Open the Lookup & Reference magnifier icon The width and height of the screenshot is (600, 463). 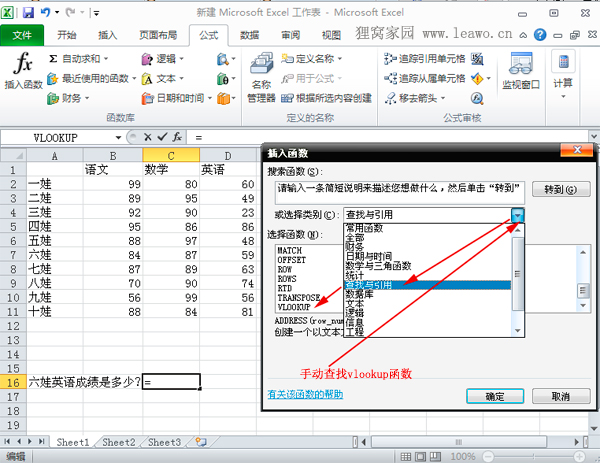pyautogui.click(x=223, y=59)
